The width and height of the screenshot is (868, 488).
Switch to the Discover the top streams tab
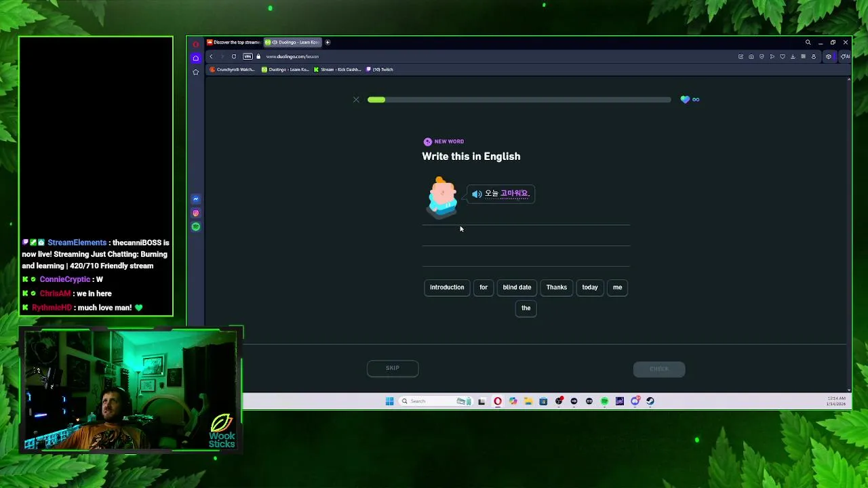[x=234, y=42]
